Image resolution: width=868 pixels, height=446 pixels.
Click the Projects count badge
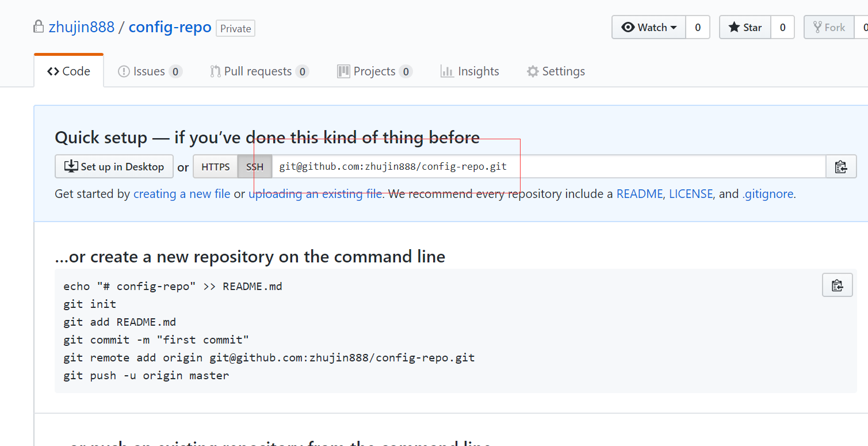[406, 71]
